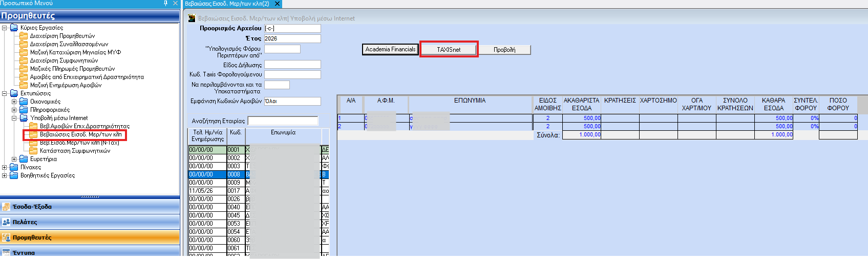The width and height of the screenshot is (868, 259).
Task: Click the ΠΟΣΟ ΦΟΡΟΥ column header
Action: tap(838, 104)
